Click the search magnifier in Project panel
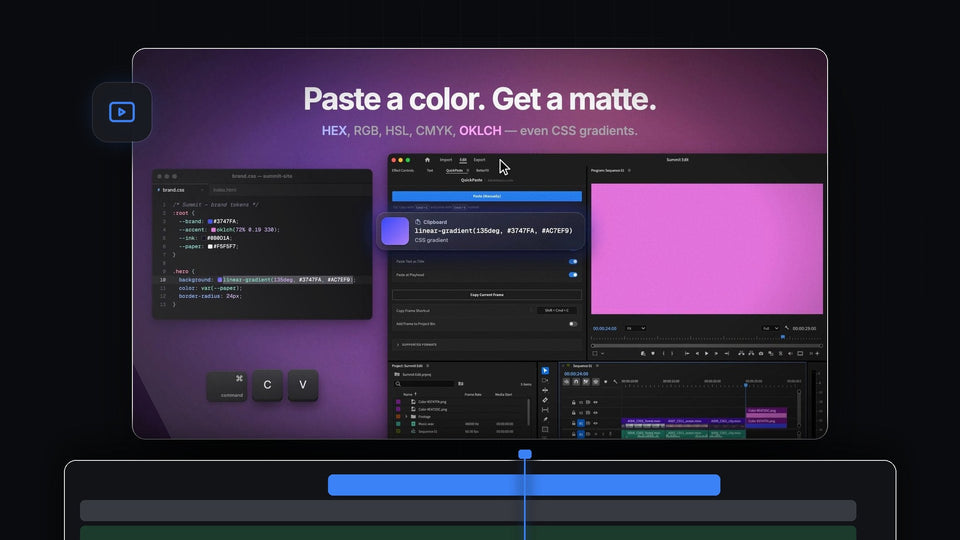This screenshot has width=960, height=540. 398,384
